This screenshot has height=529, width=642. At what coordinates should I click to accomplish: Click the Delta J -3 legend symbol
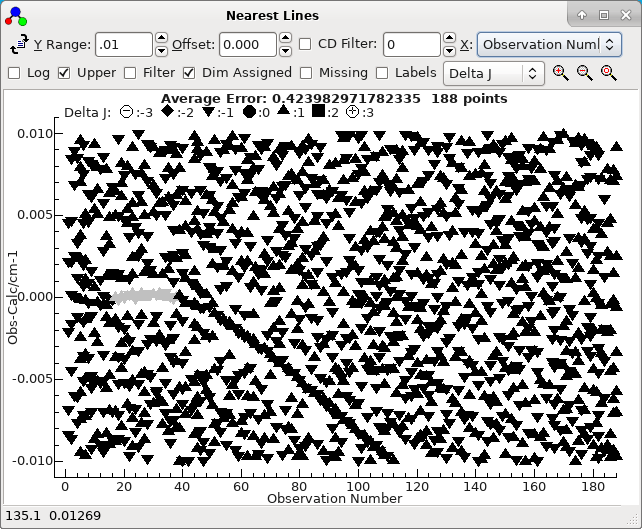pos(127,111)
